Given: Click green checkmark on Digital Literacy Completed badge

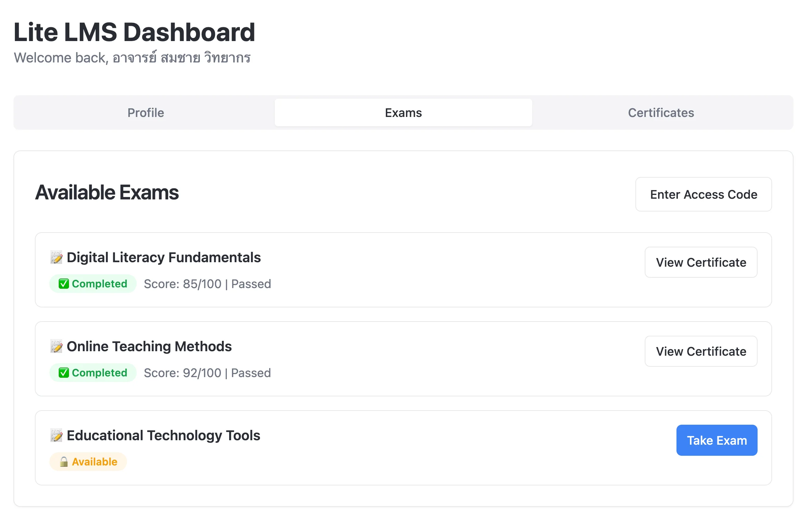Looking at the screenshot, I should click(x=64, y=284).
